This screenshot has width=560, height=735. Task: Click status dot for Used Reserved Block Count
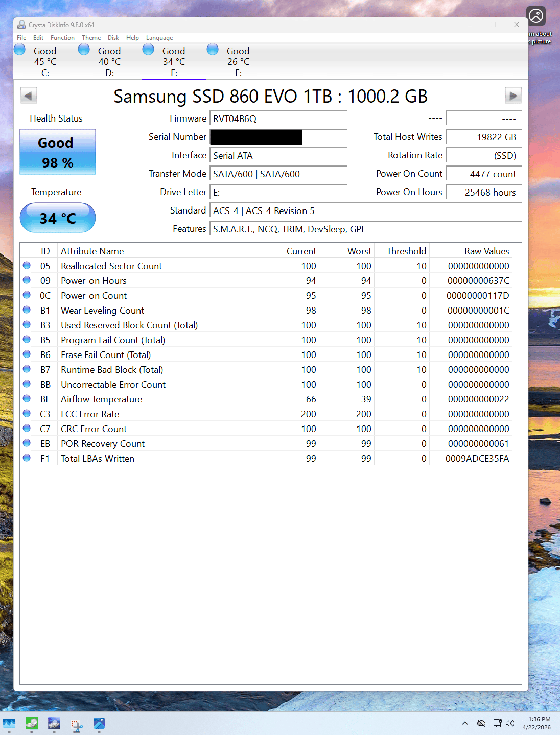click(x=27, y=324)
